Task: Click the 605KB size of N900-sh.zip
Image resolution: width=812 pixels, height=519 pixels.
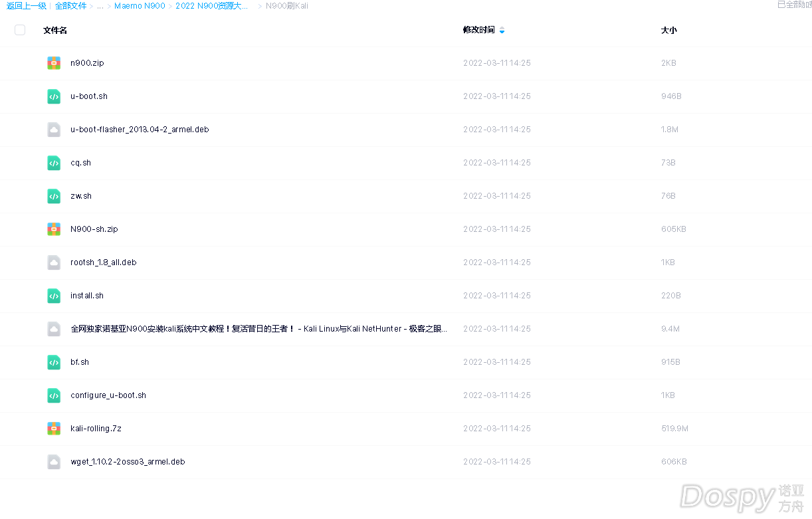Action: (x=674, y=229)
